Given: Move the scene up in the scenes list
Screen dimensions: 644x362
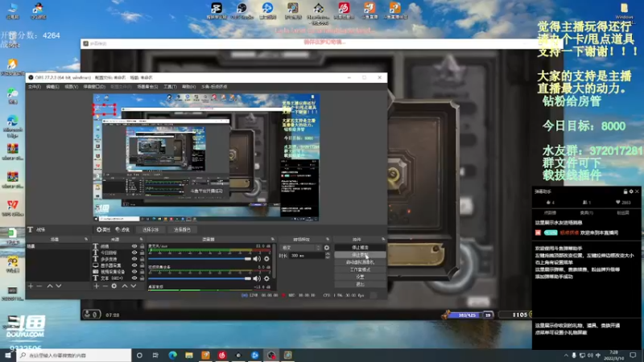Looking at the screenshot, I should click(50, 286).
